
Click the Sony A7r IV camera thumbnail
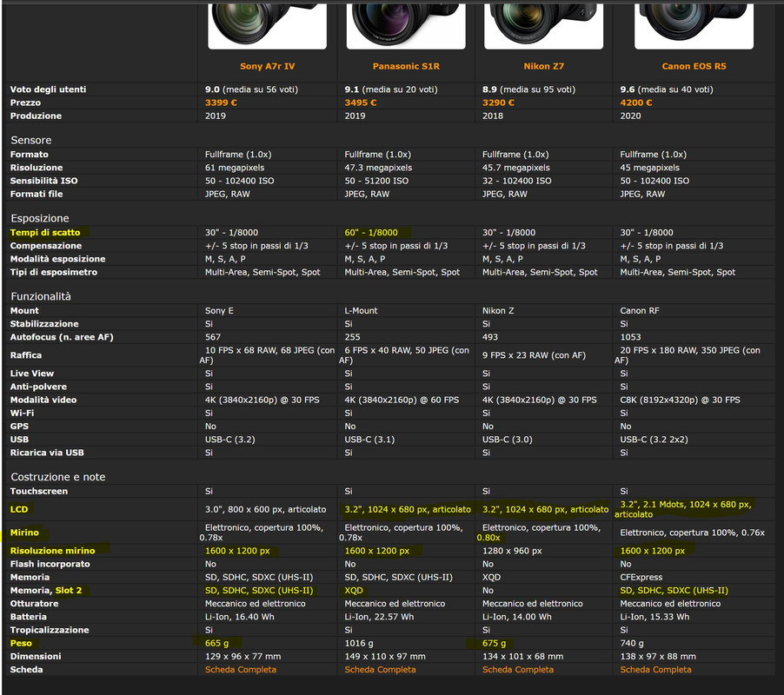[x=267, y=25]
